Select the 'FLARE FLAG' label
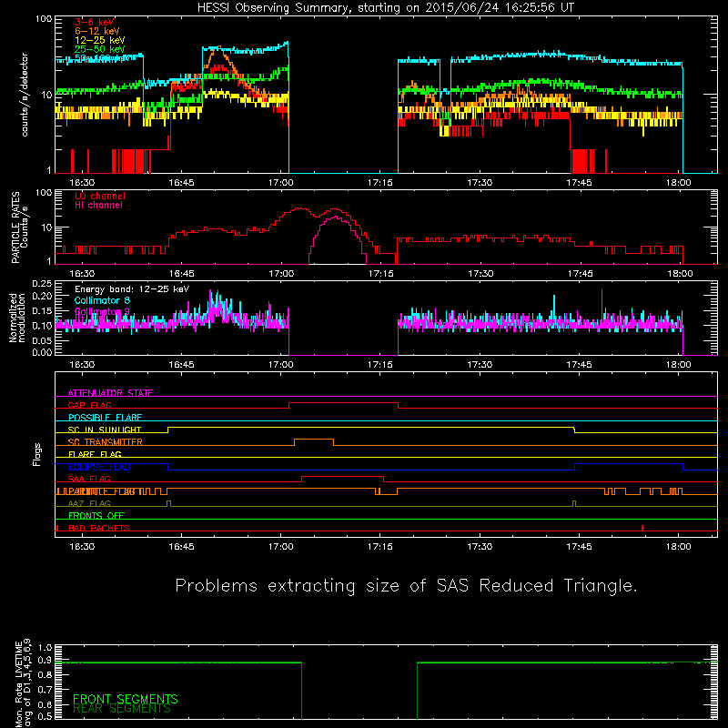The width and height of the screenshot is (728, 728). [x=95, y=454]
